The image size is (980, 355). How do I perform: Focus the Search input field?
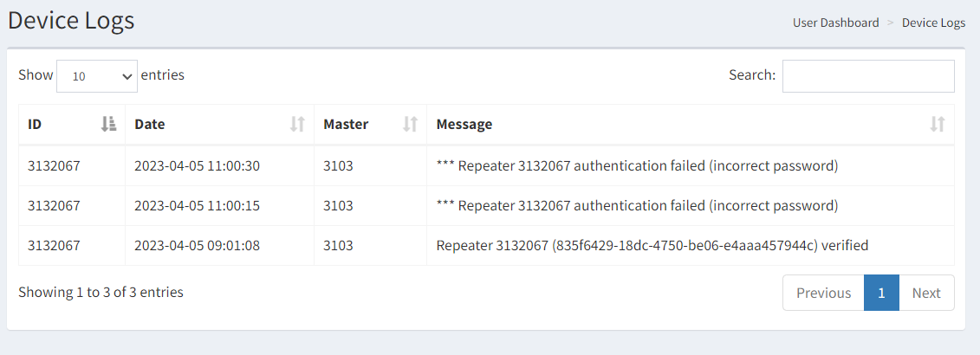[868, 76]
